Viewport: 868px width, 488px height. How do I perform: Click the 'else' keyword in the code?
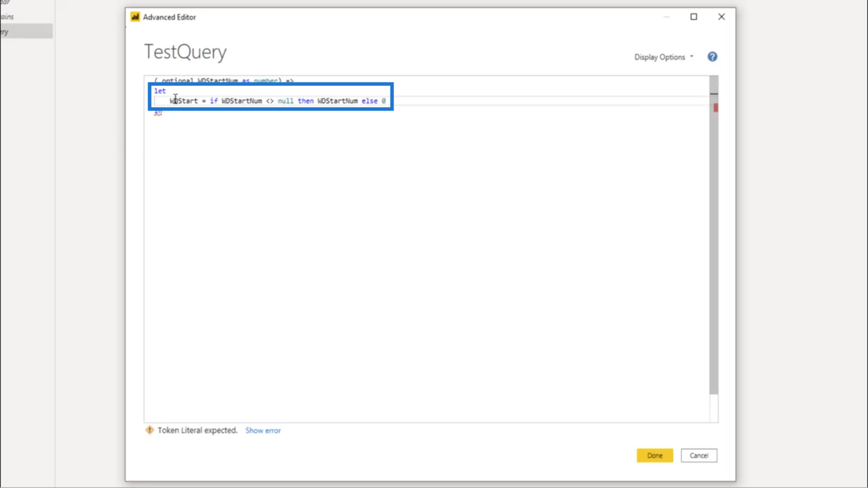tap(369, 101)
